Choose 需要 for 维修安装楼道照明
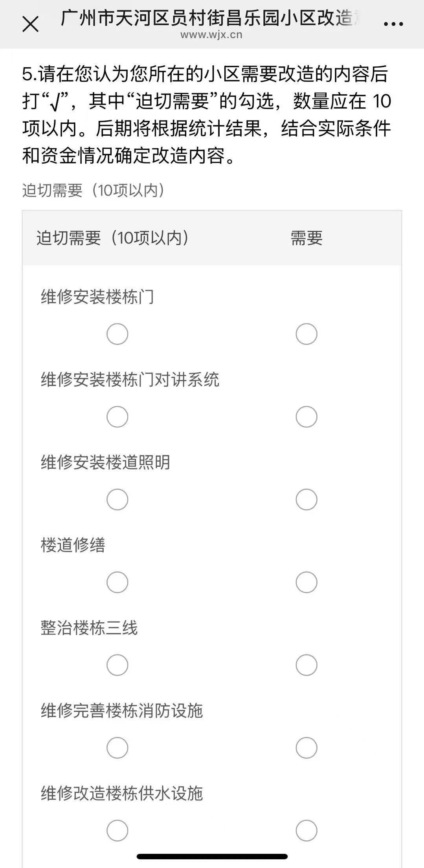 point(307,499)
